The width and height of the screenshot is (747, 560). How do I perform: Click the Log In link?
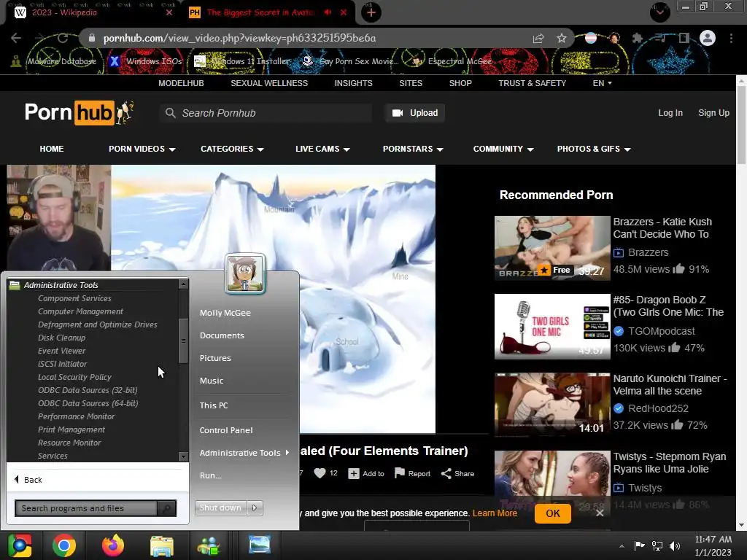(670, 113)
